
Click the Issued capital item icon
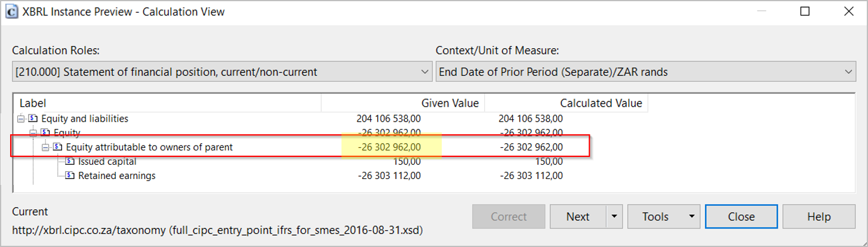[70, 161]
